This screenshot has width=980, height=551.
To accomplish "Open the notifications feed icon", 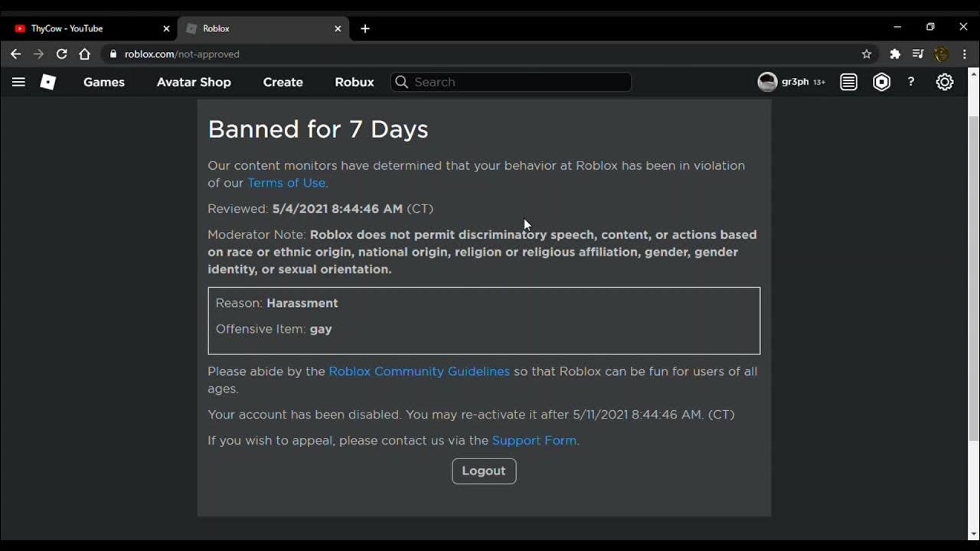I will pos(848,82).
